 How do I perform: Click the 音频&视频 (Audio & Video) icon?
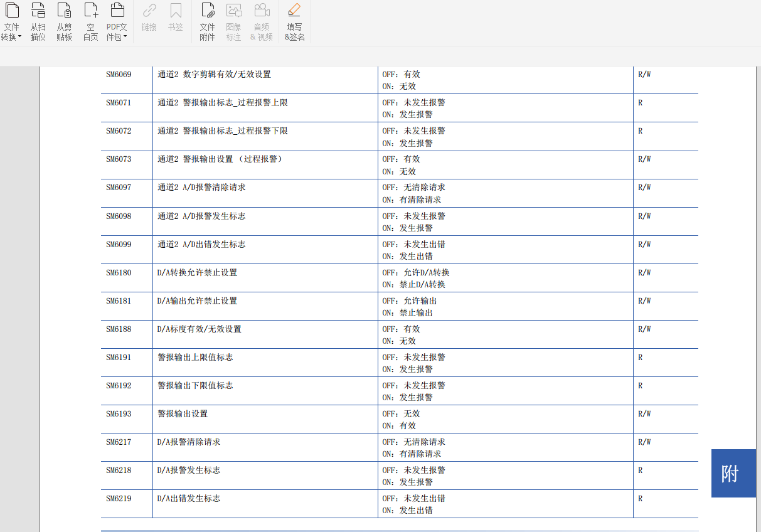(262, 11)
